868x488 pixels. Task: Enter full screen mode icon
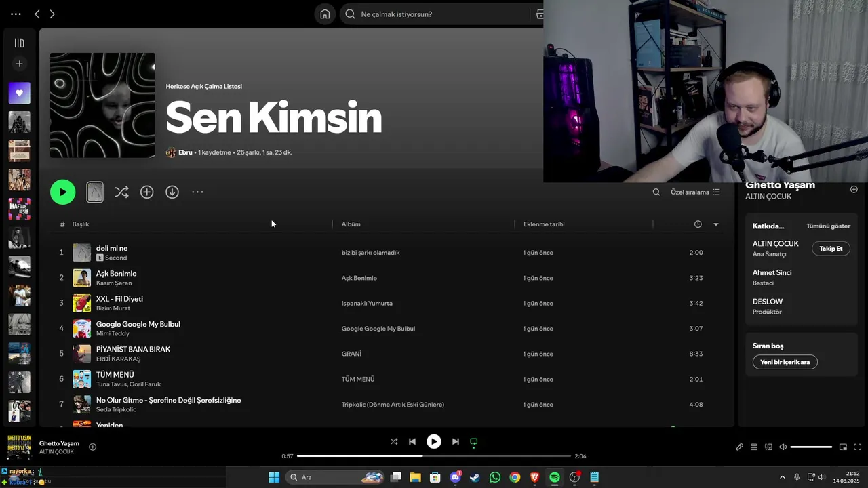point(858,447)
